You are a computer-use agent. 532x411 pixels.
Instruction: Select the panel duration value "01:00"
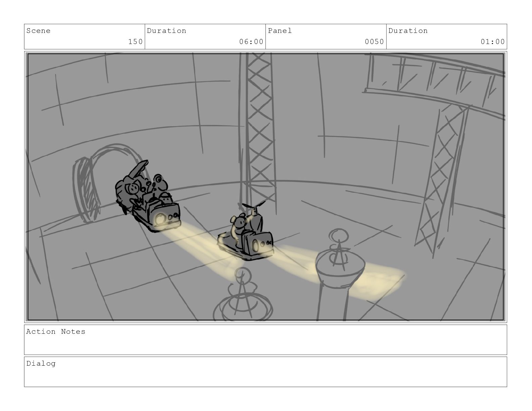pos(493,42)
